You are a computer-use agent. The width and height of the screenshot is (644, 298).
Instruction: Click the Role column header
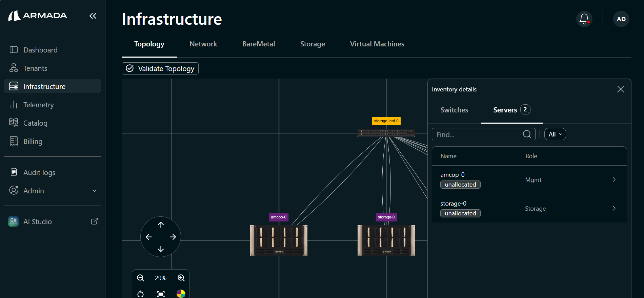[531, 156]
